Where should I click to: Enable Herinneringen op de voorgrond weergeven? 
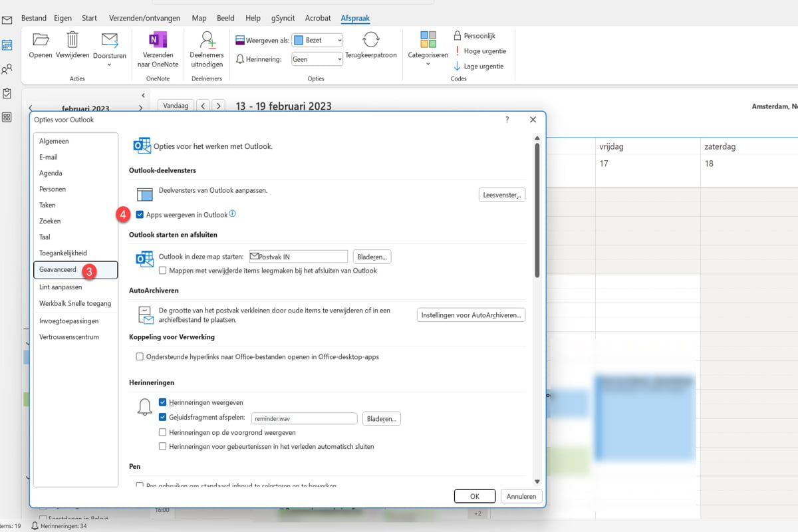(163, 432)
